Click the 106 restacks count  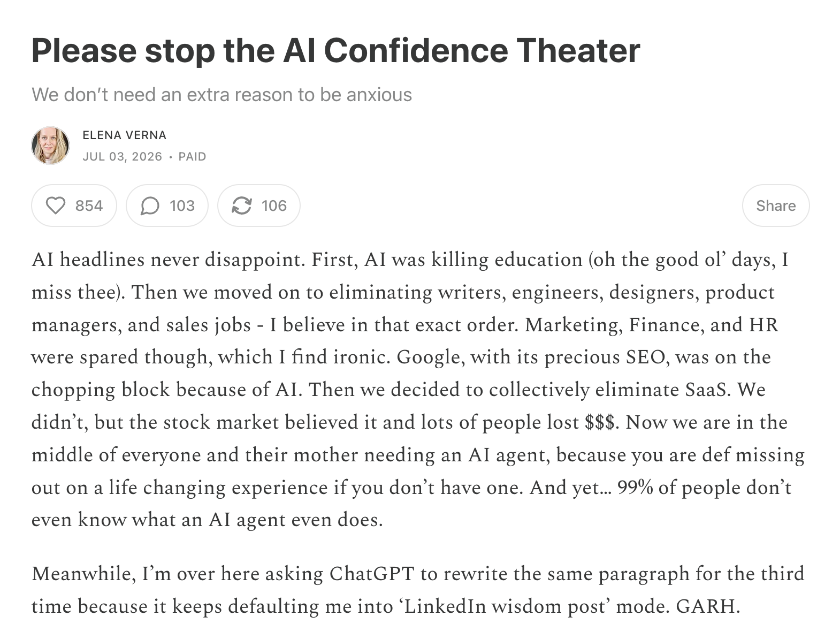pos(274,206)
